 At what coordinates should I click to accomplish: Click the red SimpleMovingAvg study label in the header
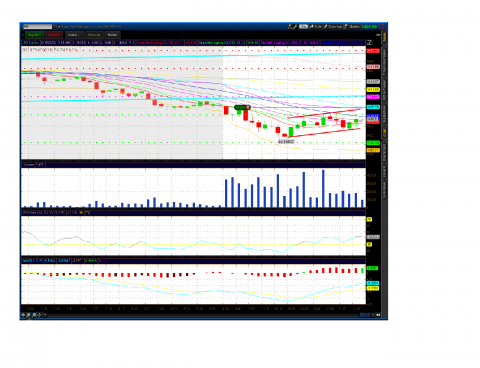click(x=160, y=43)
